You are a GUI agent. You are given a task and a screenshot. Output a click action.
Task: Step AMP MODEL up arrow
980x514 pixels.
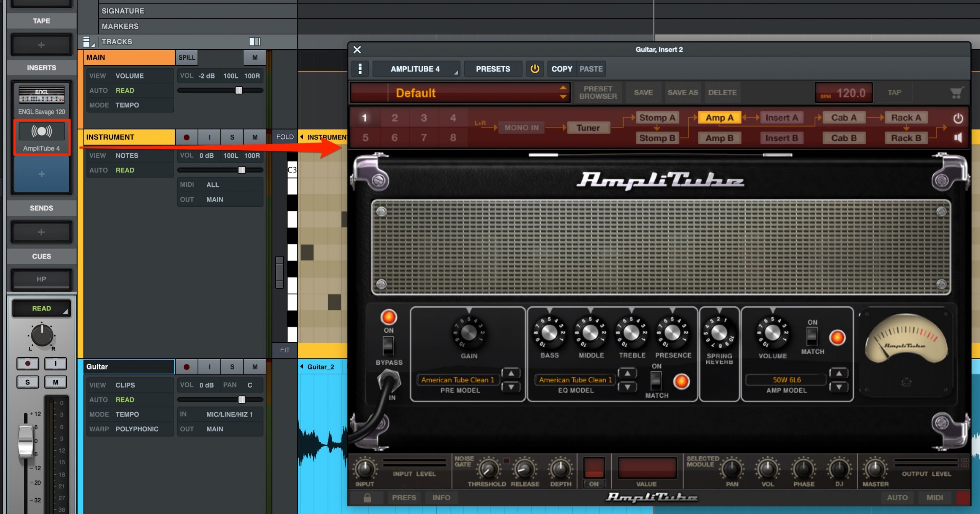click(839, 373)
